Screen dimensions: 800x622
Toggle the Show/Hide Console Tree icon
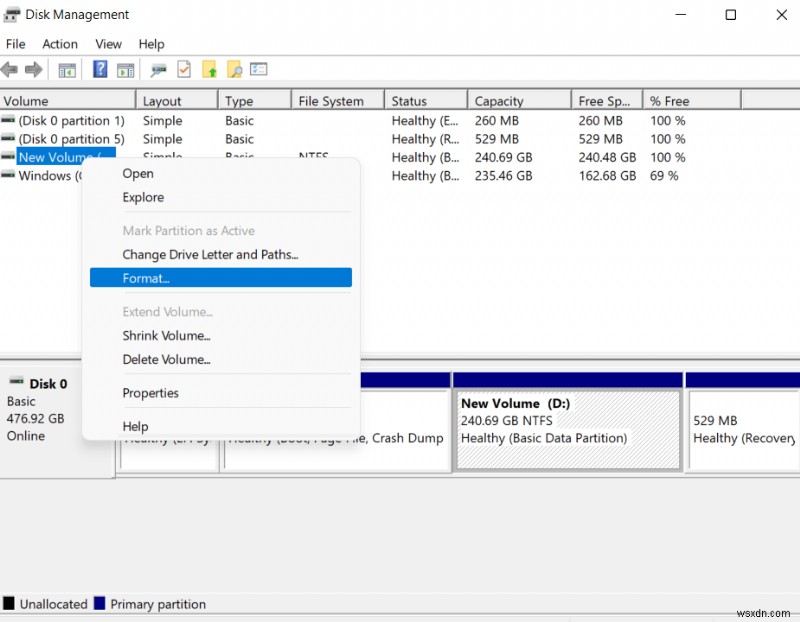[x=67, y=69]
